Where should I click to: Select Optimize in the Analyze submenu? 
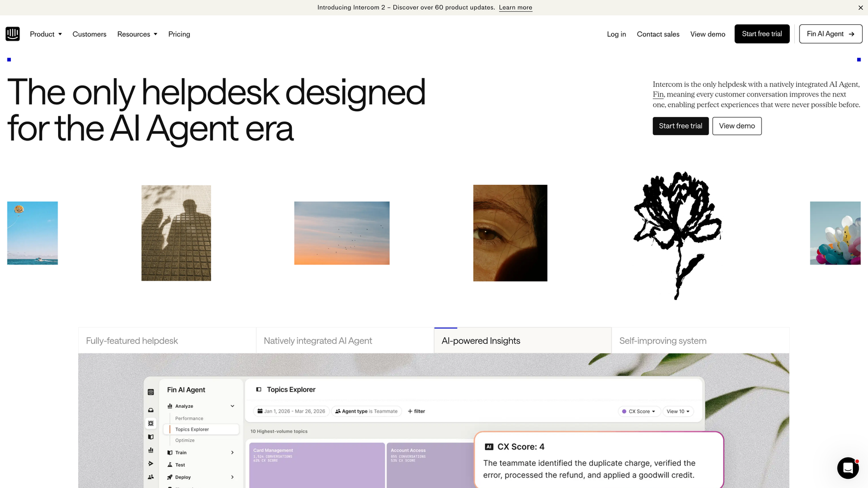pos(185,440)
